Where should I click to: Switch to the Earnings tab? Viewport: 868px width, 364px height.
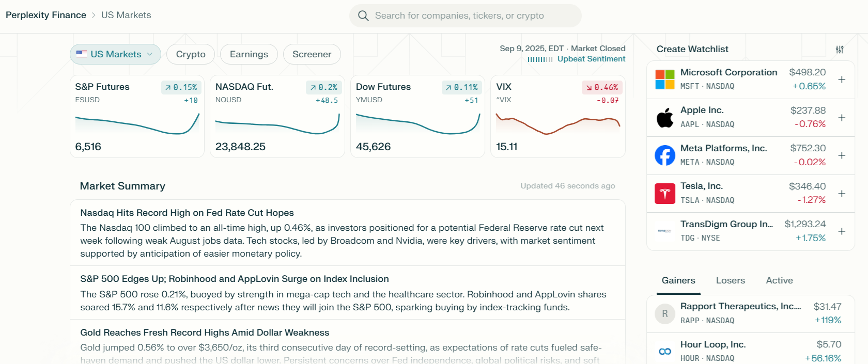[x=249, y=54]
